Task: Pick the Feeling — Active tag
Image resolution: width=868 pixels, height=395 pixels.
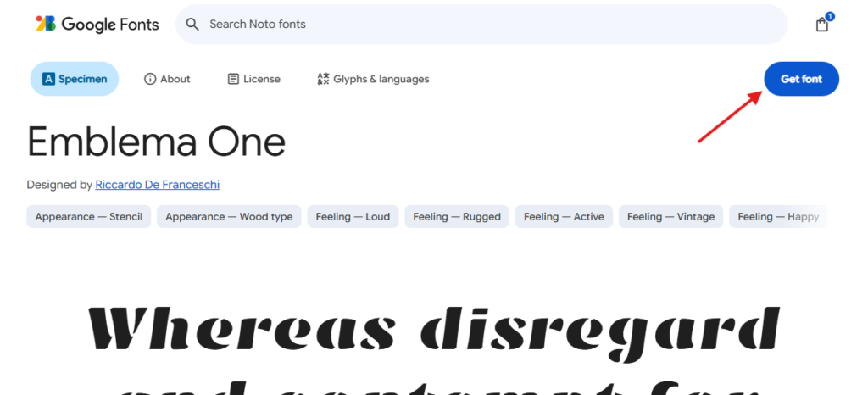Action: 564,216
